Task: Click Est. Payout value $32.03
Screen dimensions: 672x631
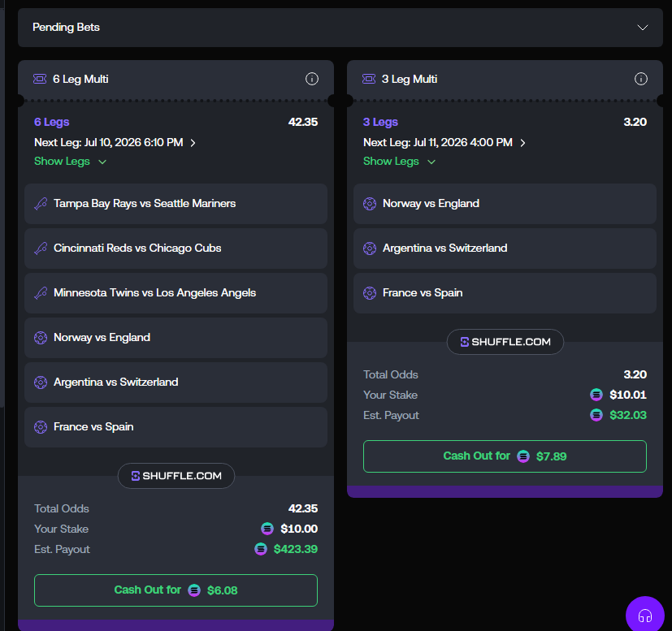Action: [628, 415]
